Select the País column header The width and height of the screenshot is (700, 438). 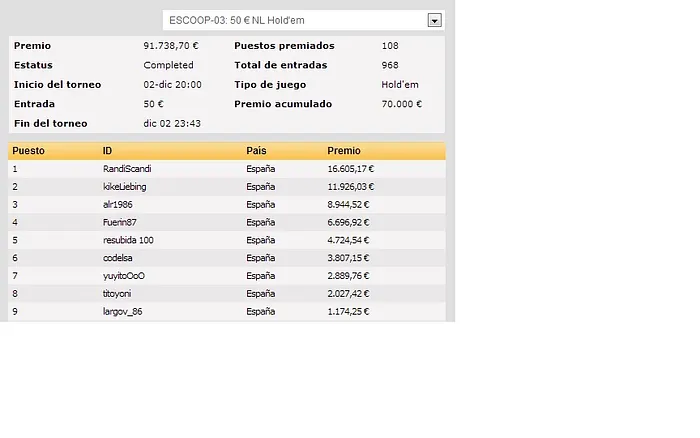click(x=256, y=151)
